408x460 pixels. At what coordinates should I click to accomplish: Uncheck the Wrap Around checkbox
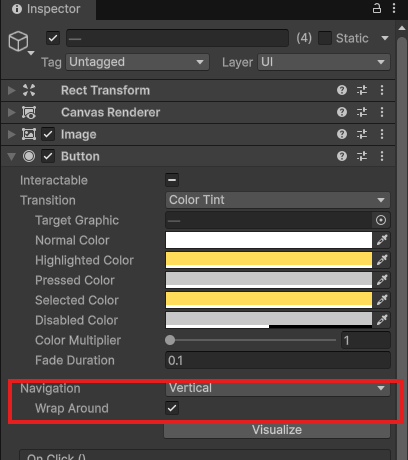pos(172,408)
